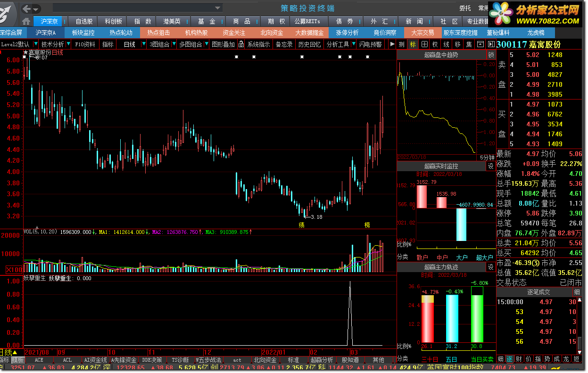This screenshot has height=373, width=588.
Task: Select the 超赢分析 indicator tab
Action: [x=322, y=360]
